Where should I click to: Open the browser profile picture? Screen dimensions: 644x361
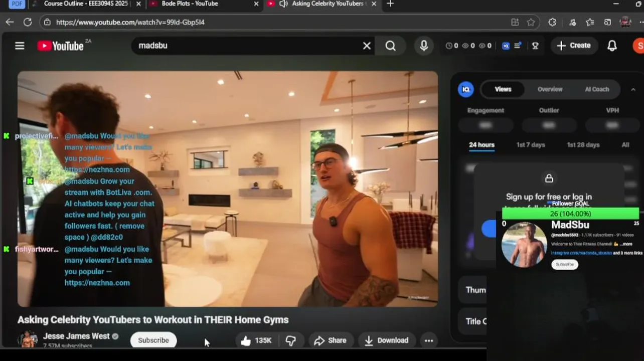tap(625, 22)
